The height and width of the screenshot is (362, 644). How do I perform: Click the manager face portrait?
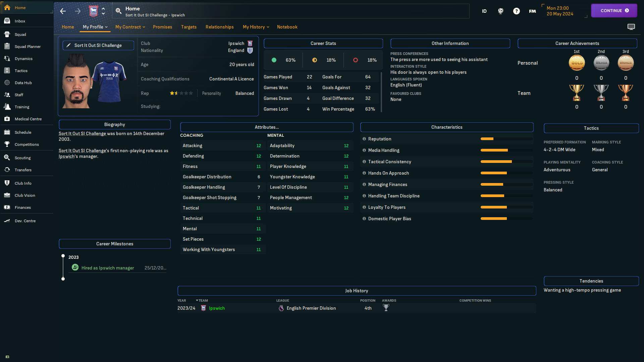76,81
